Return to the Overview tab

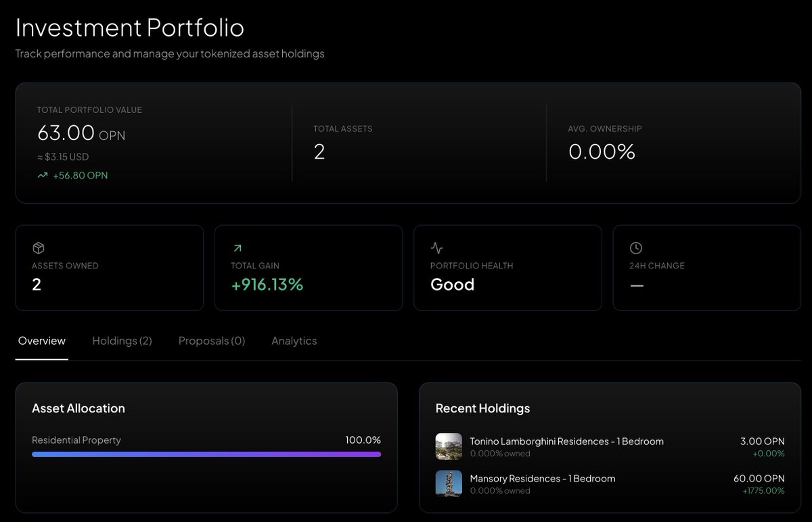41,341
